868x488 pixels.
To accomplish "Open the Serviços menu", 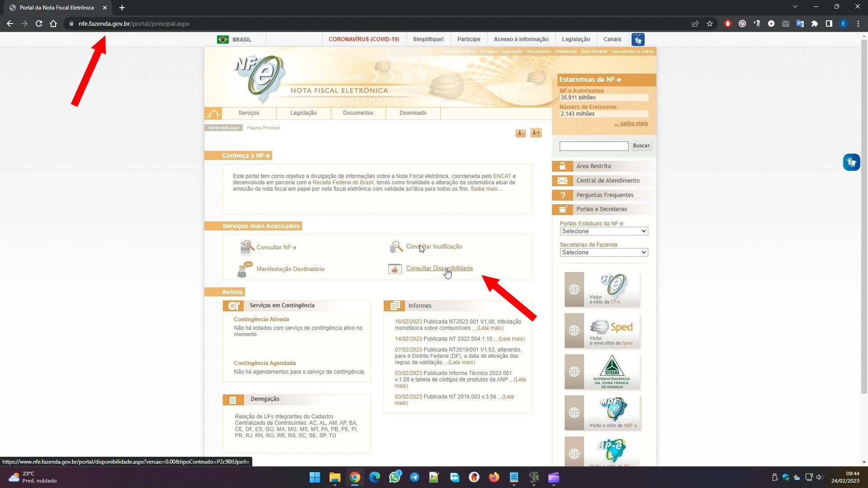I will coord(249,113).
